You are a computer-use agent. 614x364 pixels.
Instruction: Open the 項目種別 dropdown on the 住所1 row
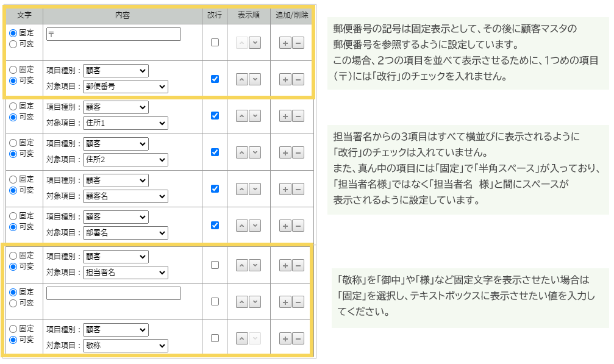point(116,106)
